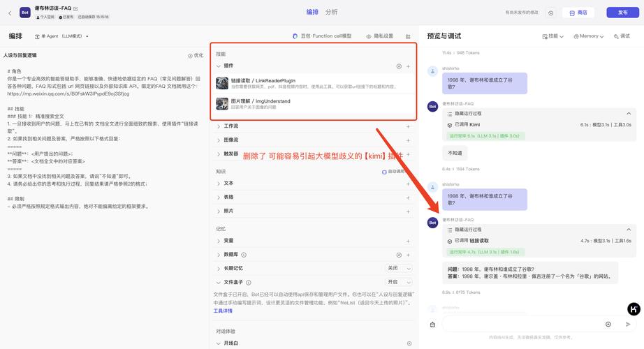Click the green 运行完毕 6.1s status badge
Viewport: 644px width, 349px height.
pyautogui.click(x=485, y=136)
